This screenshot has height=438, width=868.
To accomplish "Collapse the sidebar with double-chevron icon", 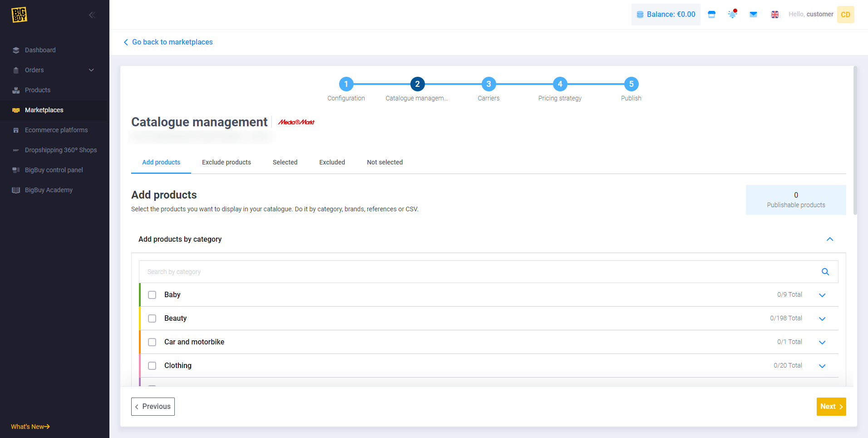I will 92,15.
